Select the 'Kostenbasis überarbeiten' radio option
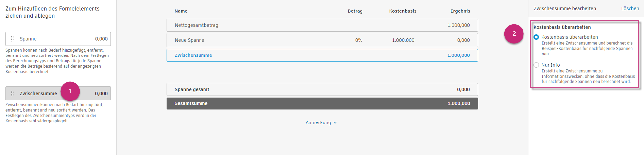Image resolution: width=644 pixels, height=155 pixels. [x=536, y=37]
